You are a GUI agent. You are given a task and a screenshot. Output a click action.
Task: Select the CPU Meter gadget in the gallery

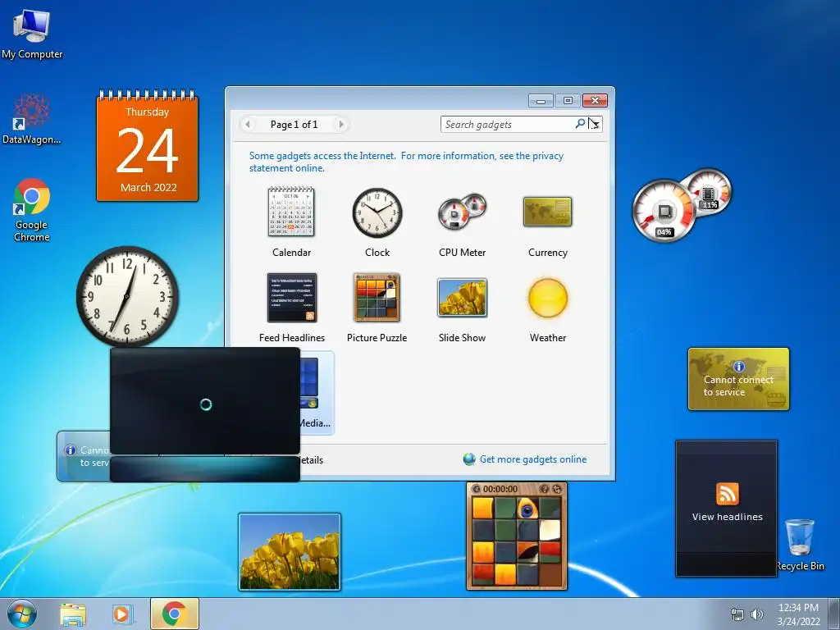point(462,222)
